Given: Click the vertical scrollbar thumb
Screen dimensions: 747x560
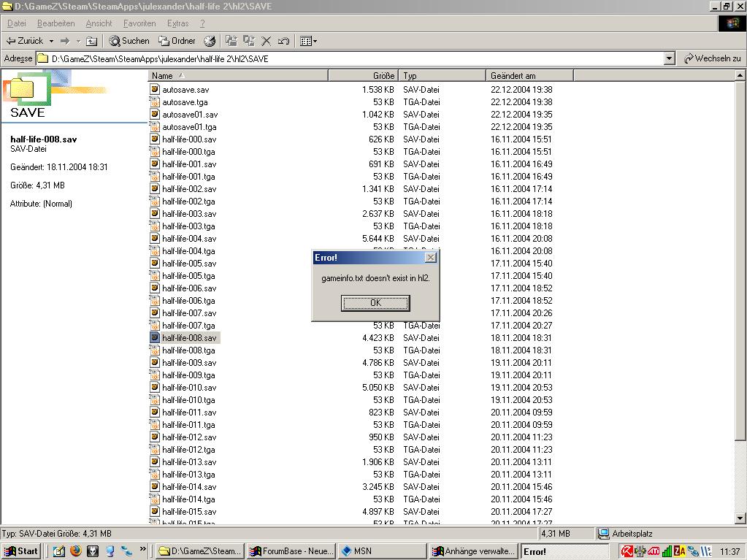Looking at the screenshot, I should click(740, 261).
